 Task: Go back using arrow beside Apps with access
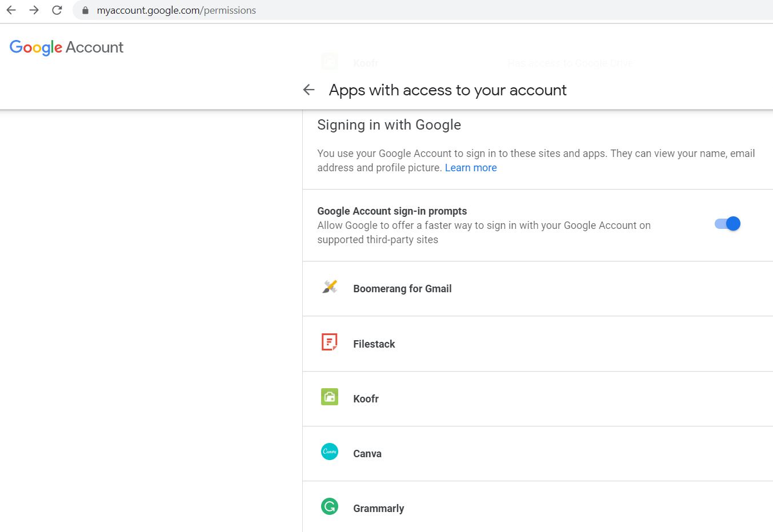tap(309, 90)
